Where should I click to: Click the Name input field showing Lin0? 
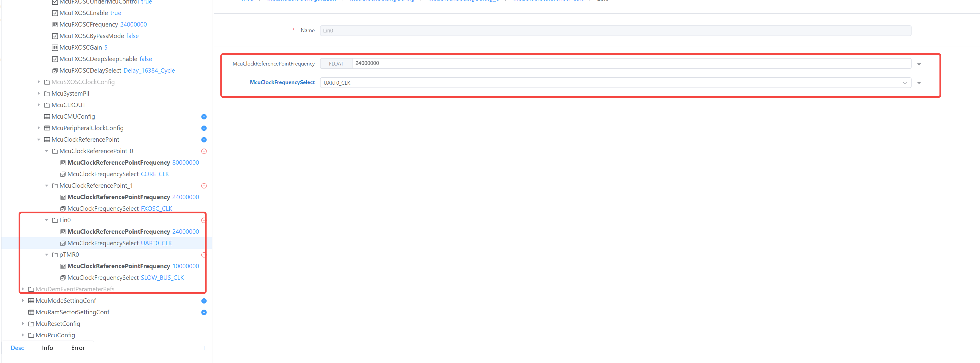(616, 31)
